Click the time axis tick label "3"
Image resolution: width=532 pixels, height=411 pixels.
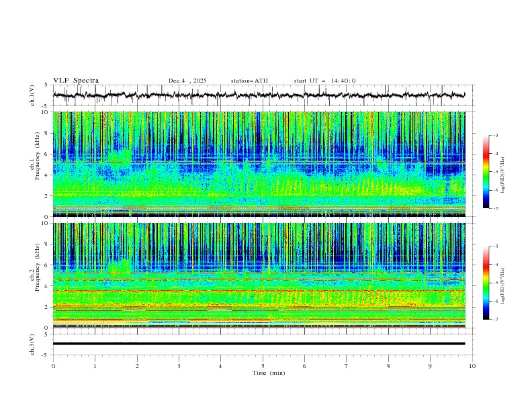[x=179, y=366]
